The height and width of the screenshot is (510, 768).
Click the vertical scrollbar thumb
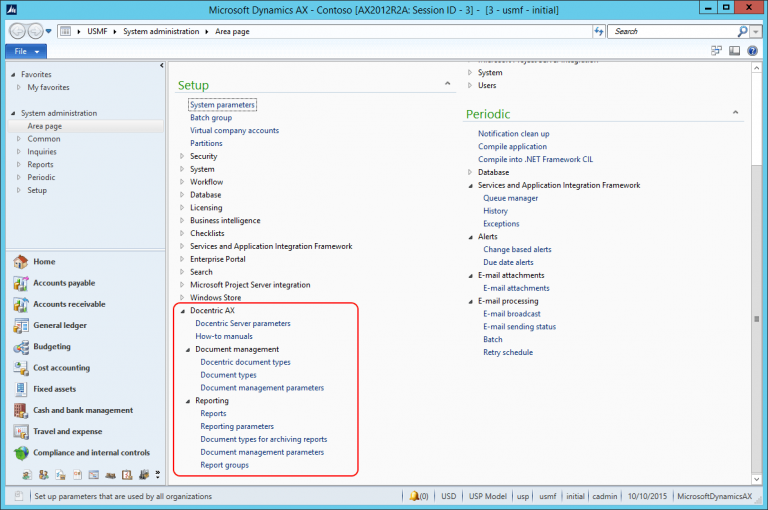click(x=757, y=318)
